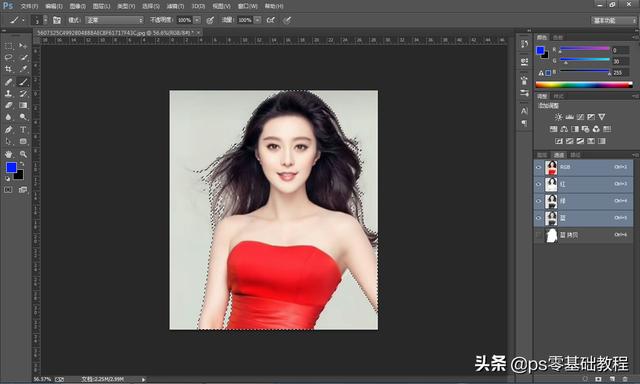640x384 pixels.
Task: Toggle Quick Mask mode
Action: pos(8,190)
